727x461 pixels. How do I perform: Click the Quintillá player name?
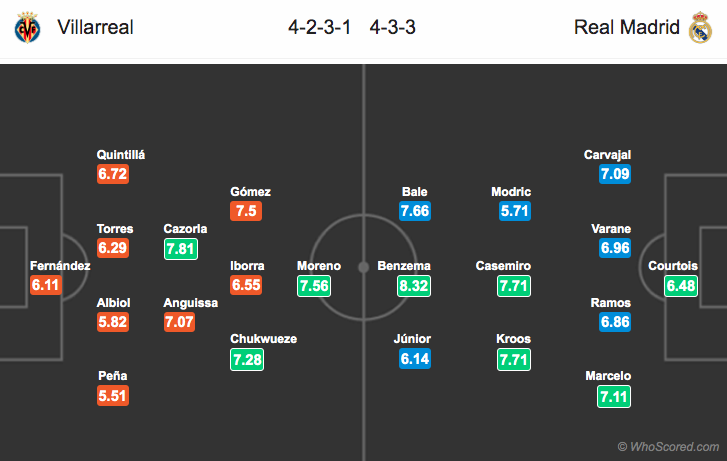tap(121, 155)
